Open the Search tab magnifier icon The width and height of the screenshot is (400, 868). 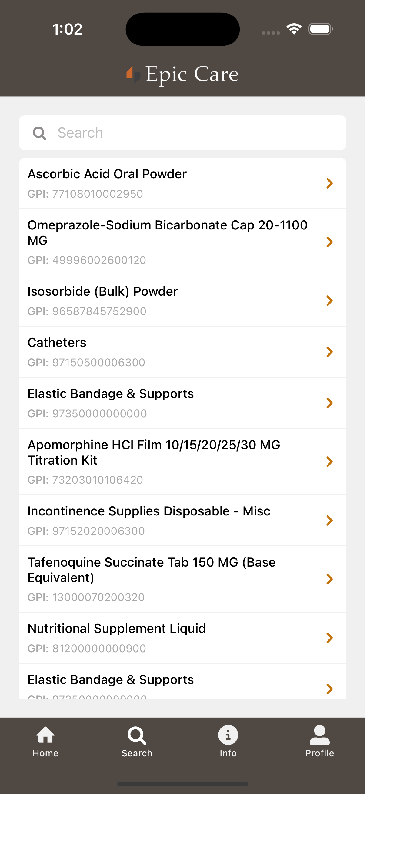point(137,735)
